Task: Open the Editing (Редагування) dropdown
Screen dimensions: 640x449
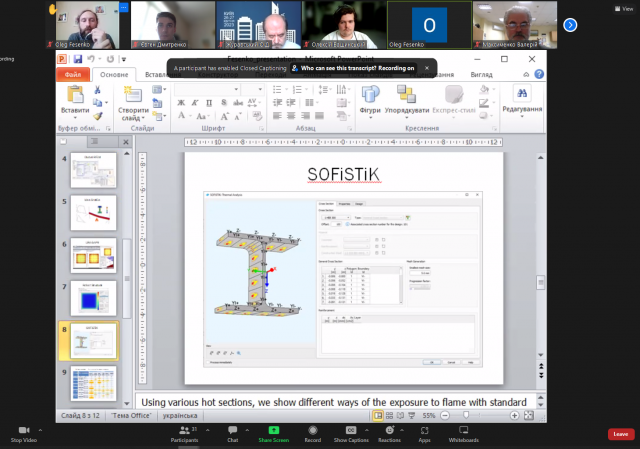Action: (x=522, y=101)
